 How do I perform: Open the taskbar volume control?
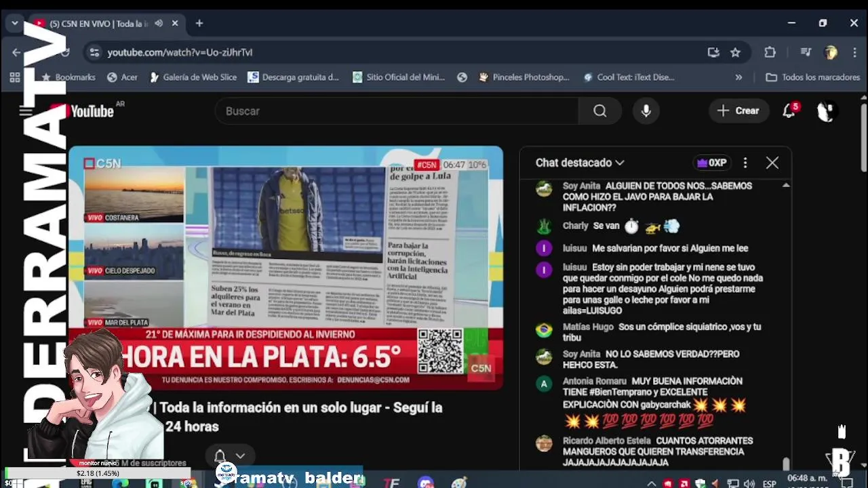749,483
